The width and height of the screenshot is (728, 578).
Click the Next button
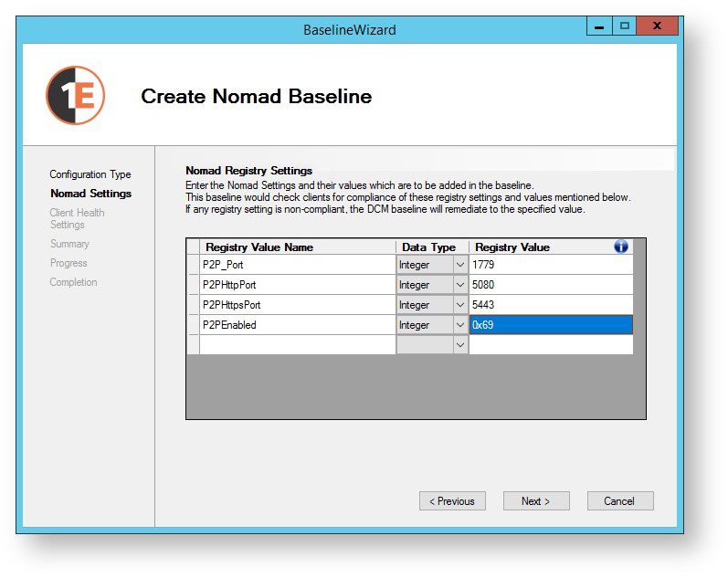(536, 501)
